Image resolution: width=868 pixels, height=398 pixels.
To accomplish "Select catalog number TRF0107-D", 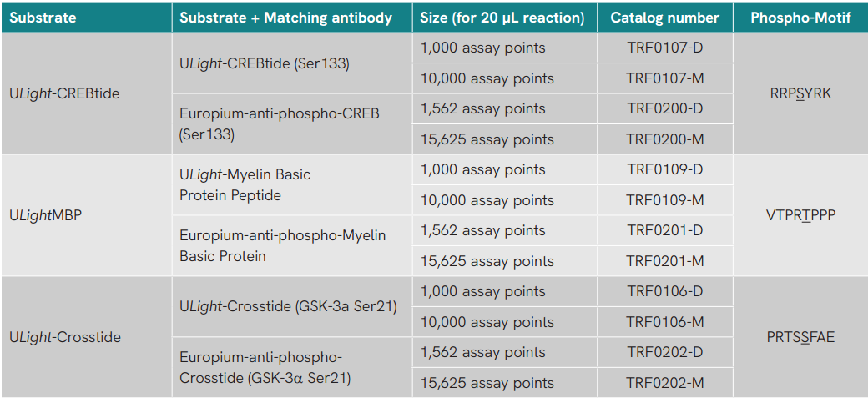I will coord(665,48).
